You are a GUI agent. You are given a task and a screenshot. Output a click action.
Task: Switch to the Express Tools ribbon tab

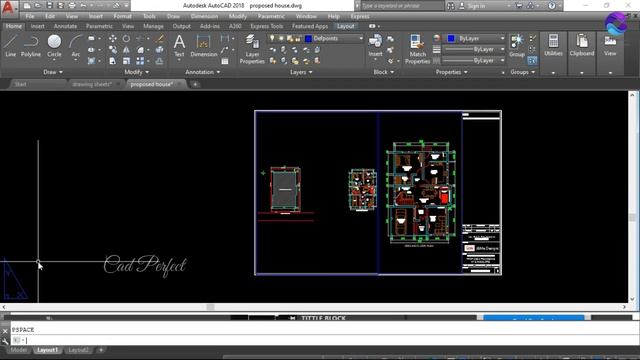pyautogui.click(x=267, y=26)
